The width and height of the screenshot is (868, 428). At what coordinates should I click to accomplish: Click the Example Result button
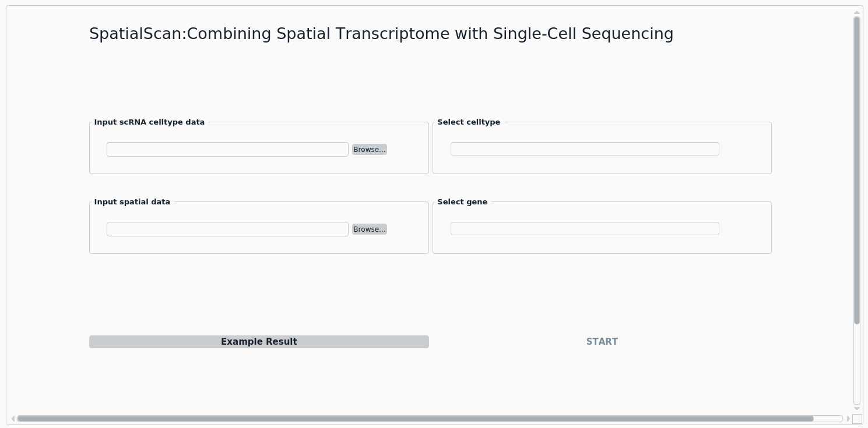coord(259,342)
